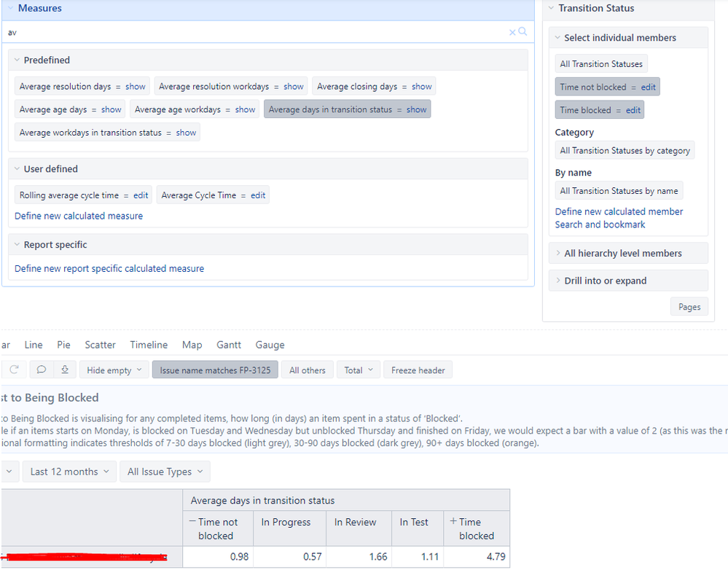Click the In Test column header

[x=418, y=528]
